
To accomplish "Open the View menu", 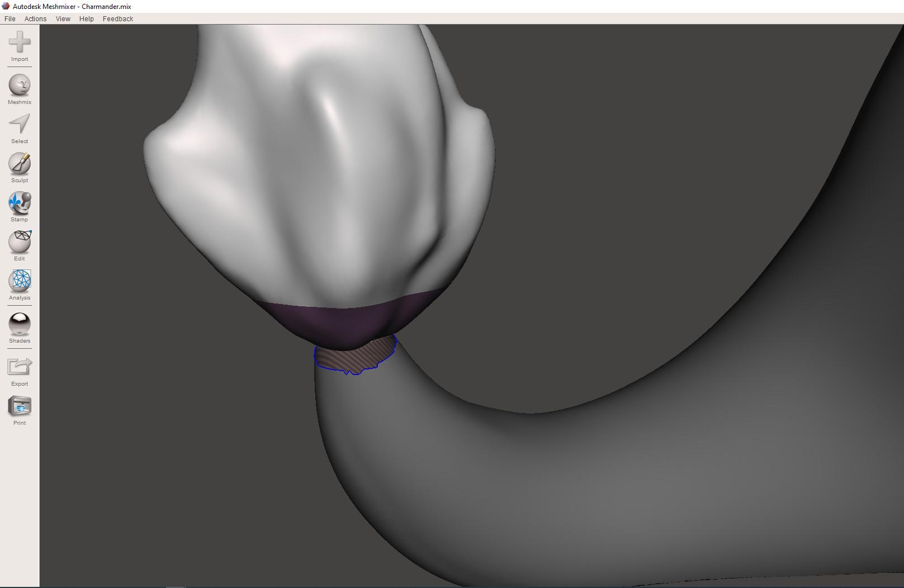I will tap(63, 19).
